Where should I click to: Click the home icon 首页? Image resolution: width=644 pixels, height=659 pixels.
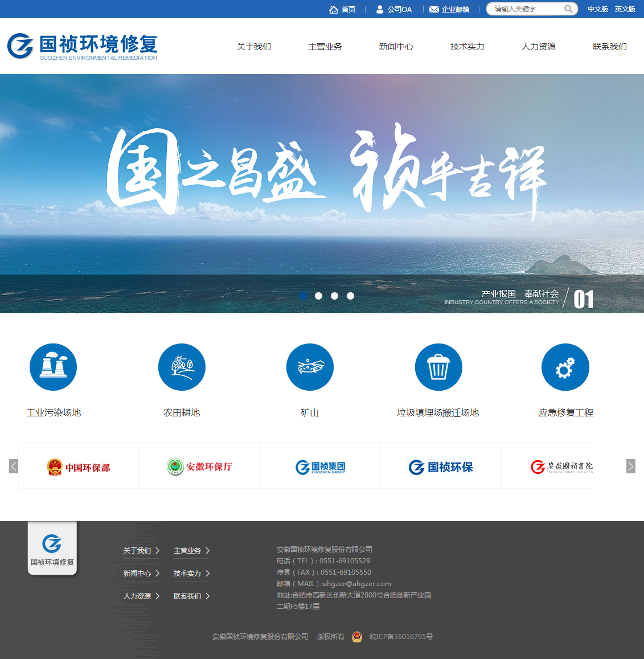334,10
